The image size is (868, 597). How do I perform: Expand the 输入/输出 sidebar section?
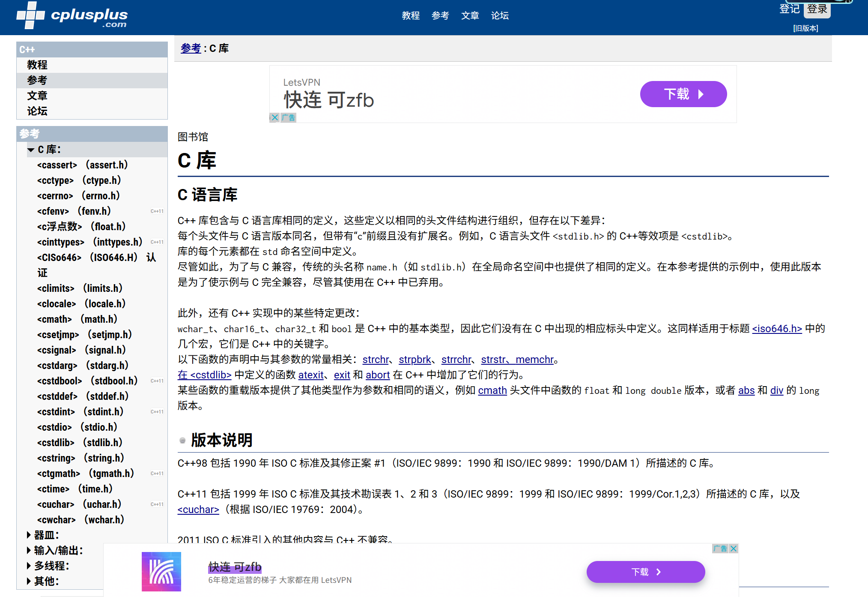coord(29,550)
